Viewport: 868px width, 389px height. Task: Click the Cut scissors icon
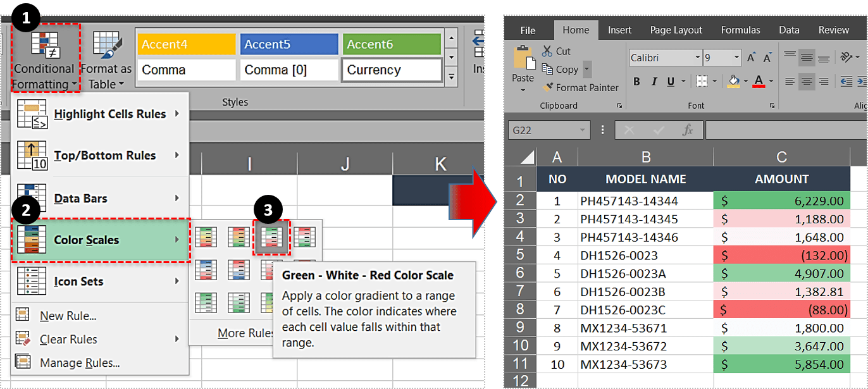click(548, 51)
